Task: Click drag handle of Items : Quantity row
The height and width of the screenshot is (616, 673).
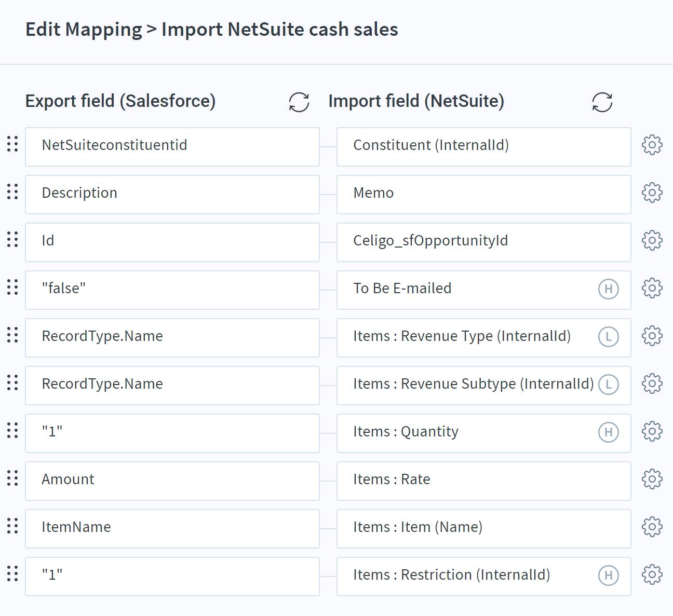Action: (12, 430)
